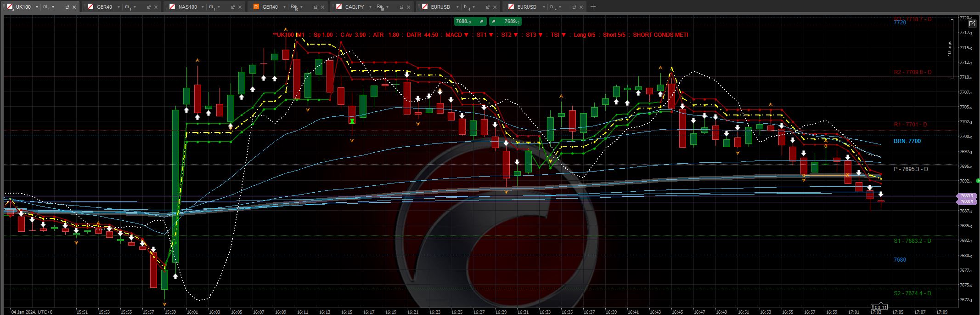Click the 7700.0 price axis label

tap(965, 137)
